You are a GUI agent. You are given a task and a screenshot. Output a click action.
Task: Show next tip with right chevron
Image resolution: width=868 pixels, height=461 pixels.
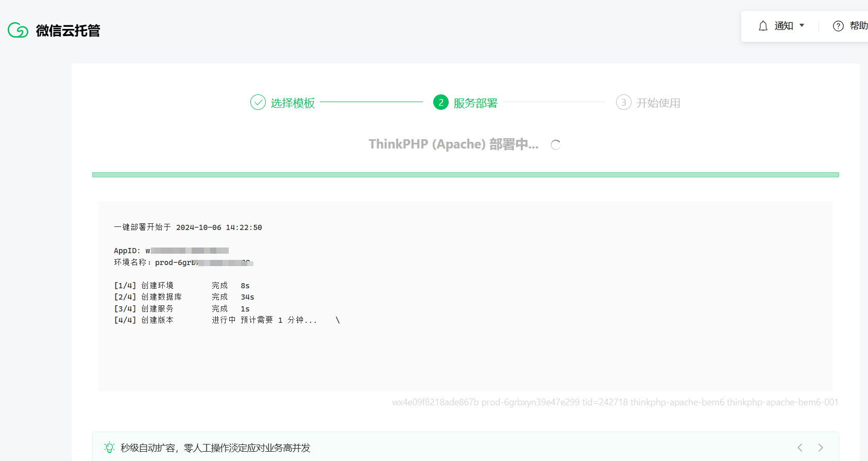pyautogui.click(x=821, y=448)
